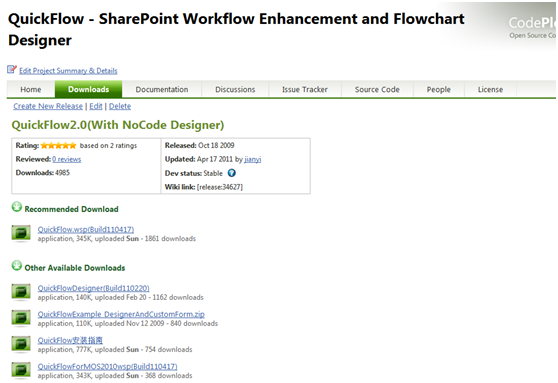The height and width of the screenshot is (383, 558).
Task: Click the '754 downloads' detail line
Action: click(x=115, y=350)
